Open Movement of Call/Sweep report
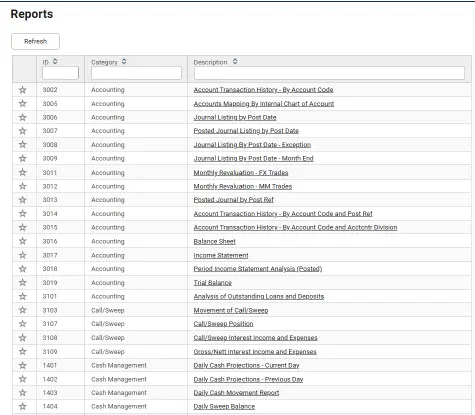Image resolution: width=475 pixels, height=415 pixels. (x=231, y=310)
